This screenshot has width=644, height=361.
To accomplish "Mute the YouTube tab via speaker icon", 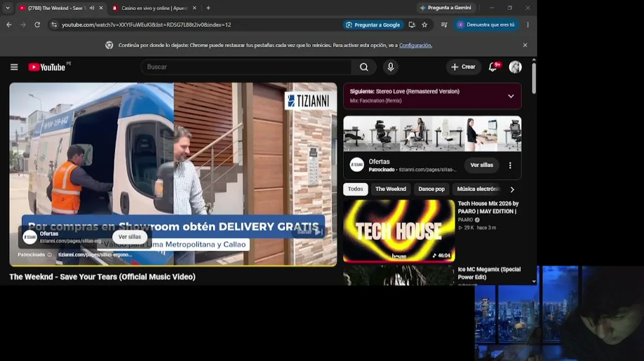I will [92, 8].
